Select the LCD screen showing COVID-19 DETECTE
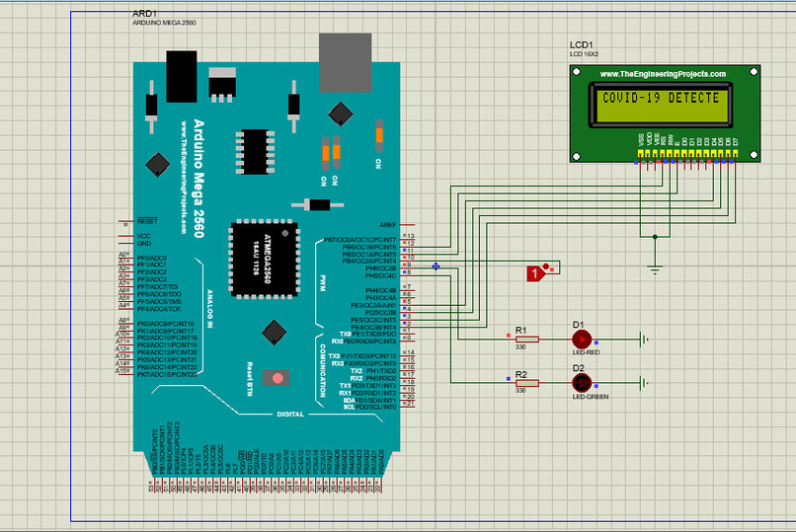This screenshot has height=532, width=796. point(661,105)
